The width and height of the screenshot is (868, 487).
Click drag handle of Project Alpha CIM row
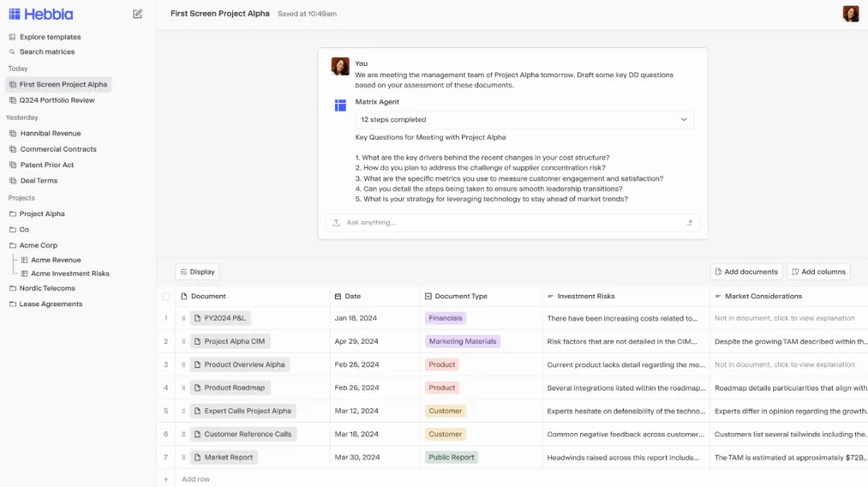[183, 342]
